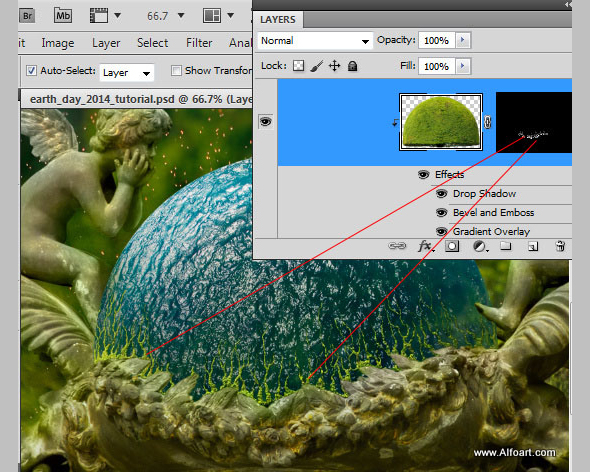Click the Effects label row

[x=449, y=174]
